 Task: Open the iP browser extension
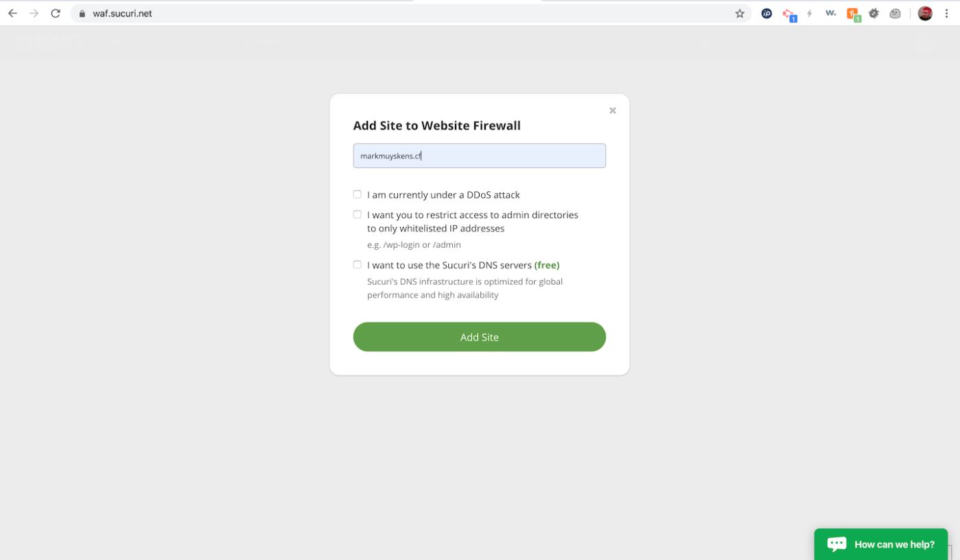coord(767,14)
